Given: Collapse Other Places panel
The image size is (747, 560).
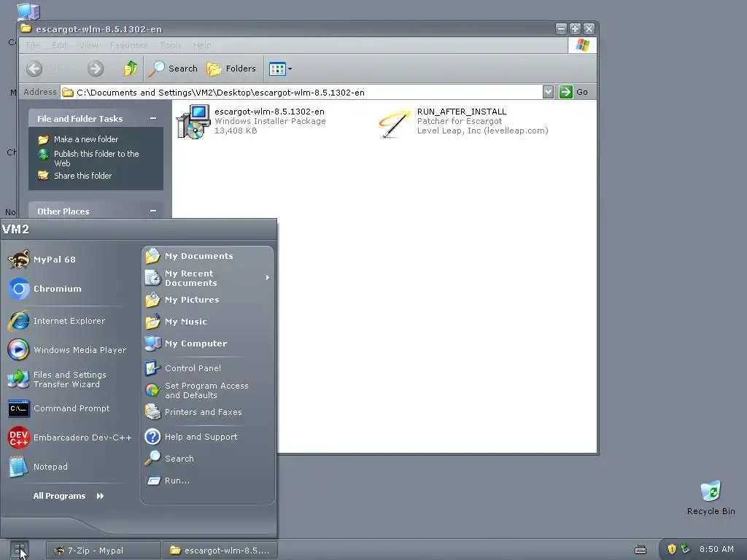Looking at the screenshot, I should 153,211.
